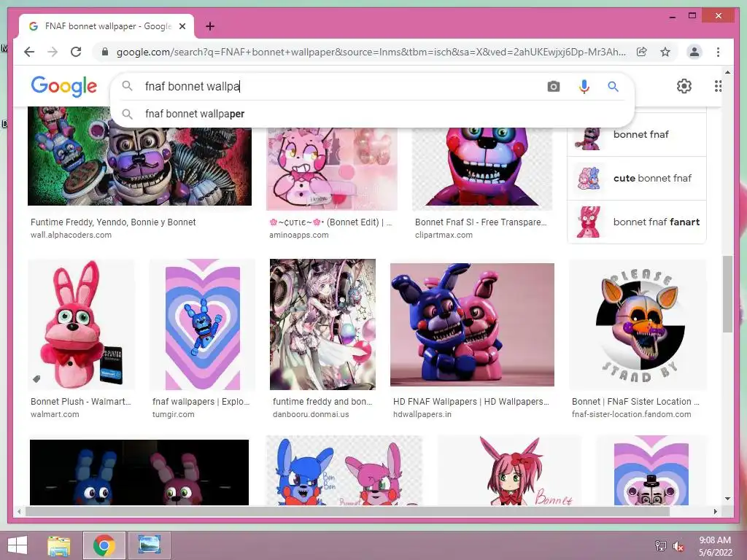Open the Funtime Freddy heart wallpaper image
The image size is (747, 560).
(x=651, y=470)
